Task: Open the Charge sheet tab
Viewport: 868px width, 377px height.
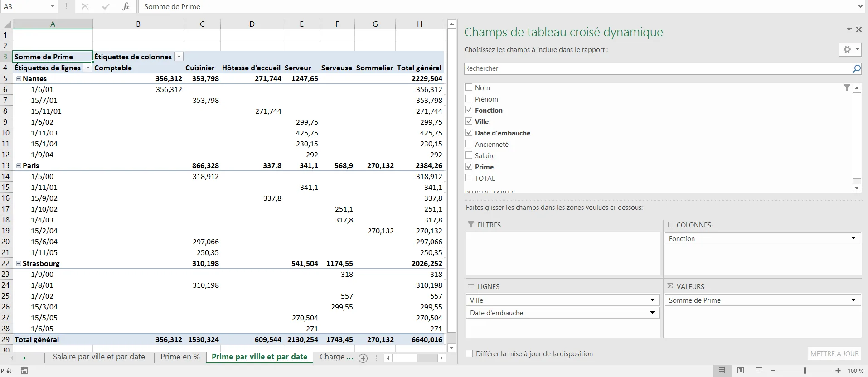Action: coord(336,357)
